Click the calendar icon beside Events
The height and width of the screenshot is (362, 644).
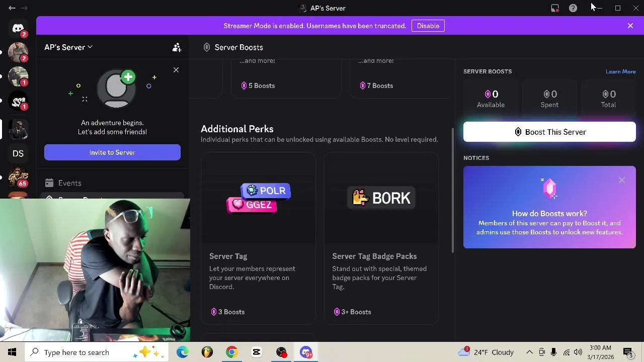(x=49, y=183)
